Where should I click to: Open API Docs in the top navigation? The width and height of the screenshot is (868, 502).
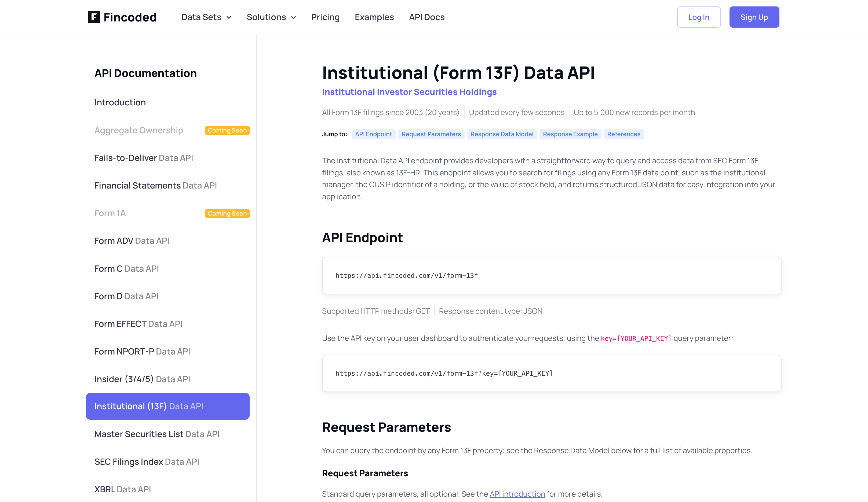point(426,17)
